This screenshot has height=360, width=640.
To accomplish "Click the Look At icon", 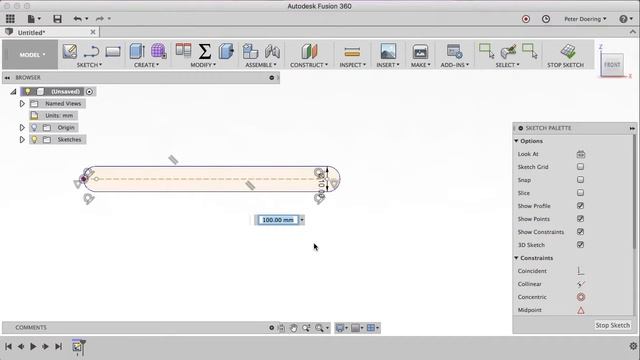I will 580,154.
